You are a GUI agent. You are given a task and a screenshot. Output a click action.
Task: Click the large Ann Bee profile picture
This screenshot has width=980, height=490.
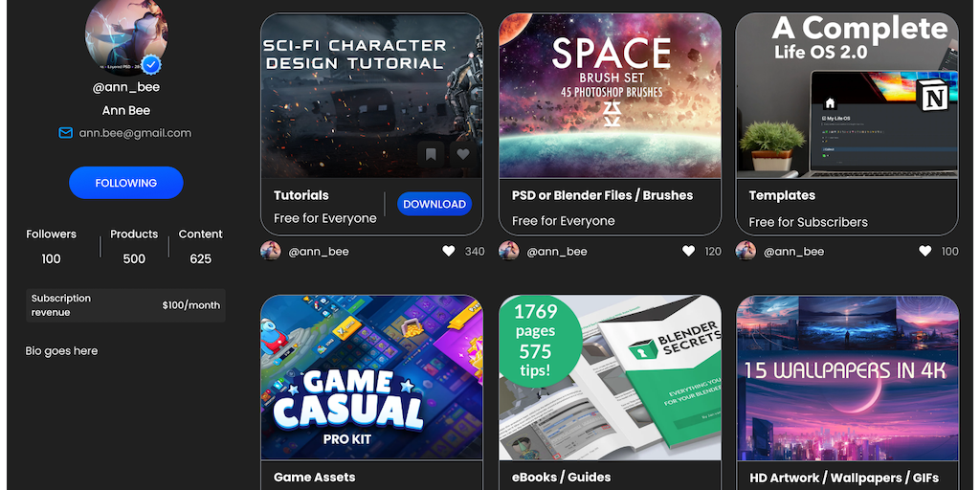[x=126, y=34]
